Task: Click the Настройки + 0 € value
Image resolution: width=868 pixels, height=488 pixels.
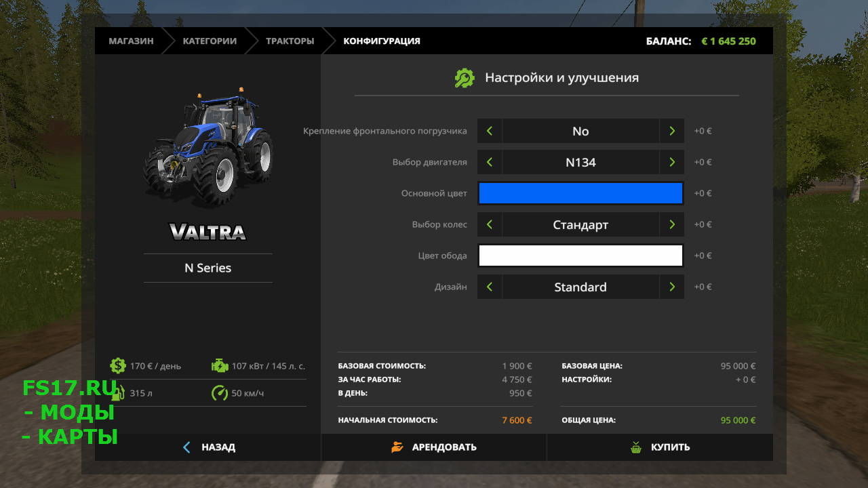Action: pos(745,380)
